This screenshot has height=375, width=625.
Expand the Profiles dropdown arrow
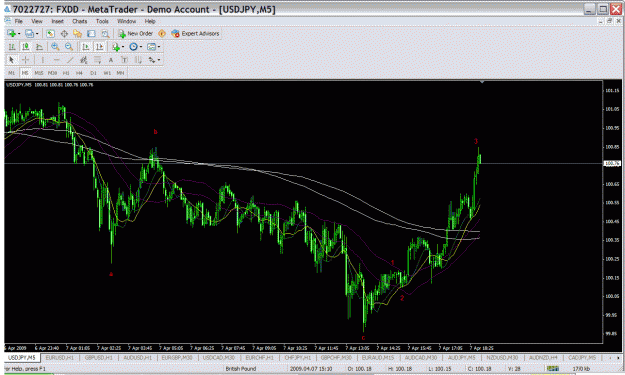click(37, 34)
